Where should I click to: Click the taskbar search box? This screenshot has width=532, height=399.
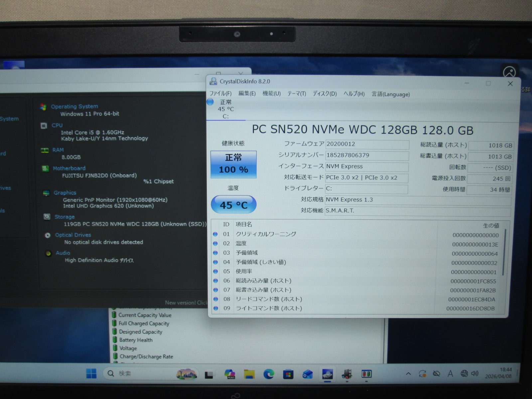pos(140,374)
